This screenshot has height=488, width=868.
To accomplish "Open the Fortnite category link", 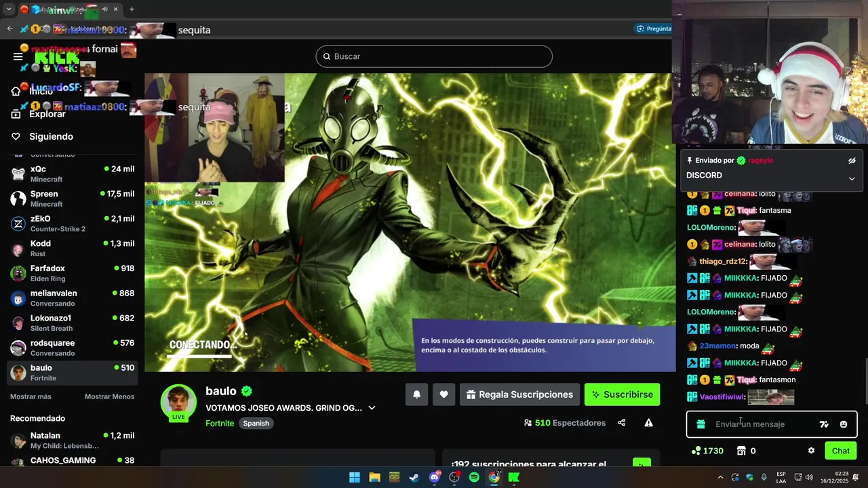I will click(220, 423).
